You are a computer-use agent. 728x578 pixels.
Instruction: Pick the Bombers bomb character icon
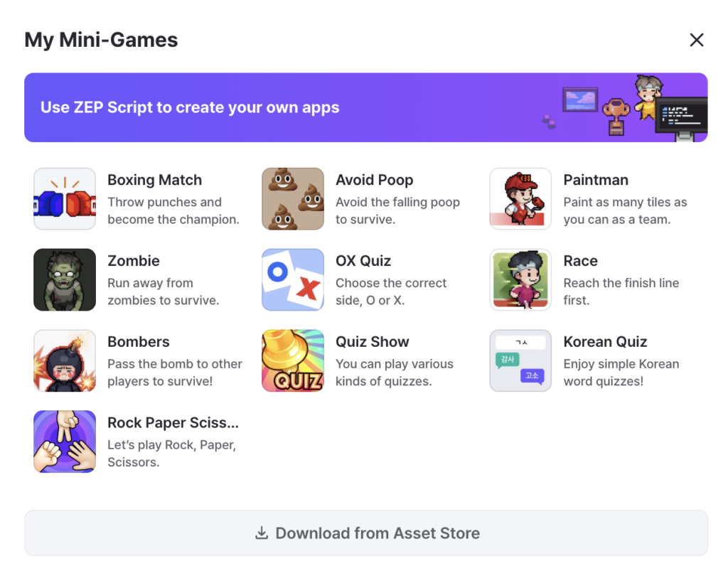pyautogui.click(x=65, y=360)
